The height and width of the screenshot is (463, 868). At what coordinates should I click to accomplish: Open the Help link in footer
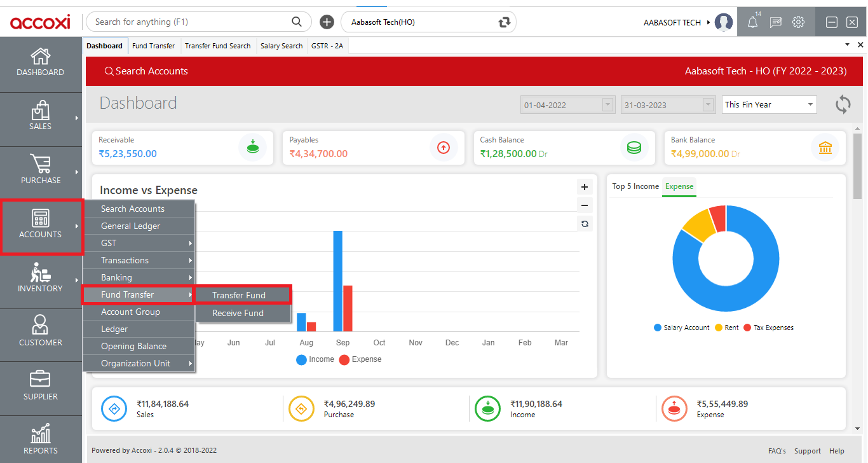(837, 451)
